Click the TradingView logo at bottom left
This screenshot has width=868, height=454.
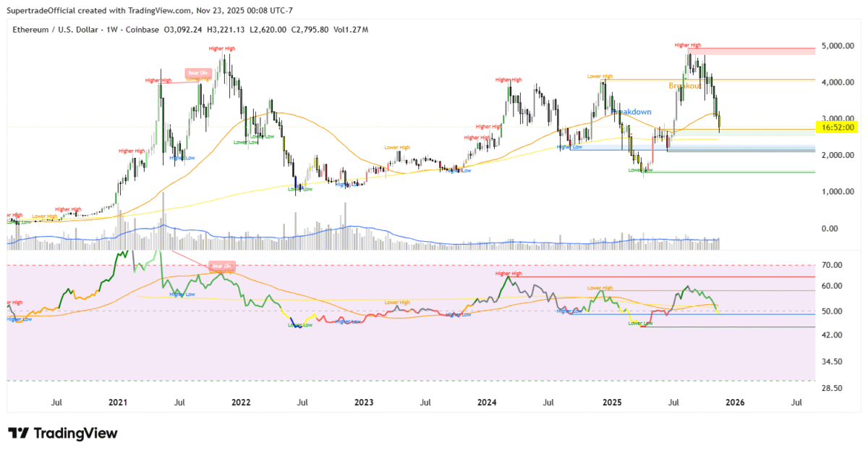pyautogui.click(x=62, y=433)
